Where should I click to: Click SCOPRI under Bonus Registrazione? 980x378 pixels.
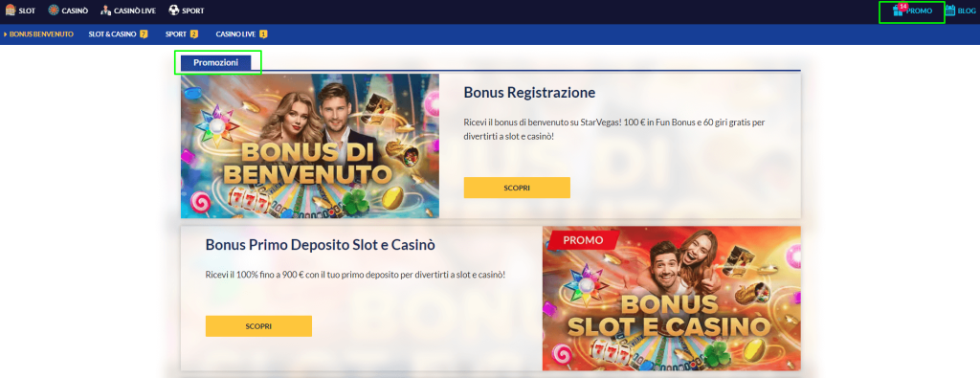point(517,188)
